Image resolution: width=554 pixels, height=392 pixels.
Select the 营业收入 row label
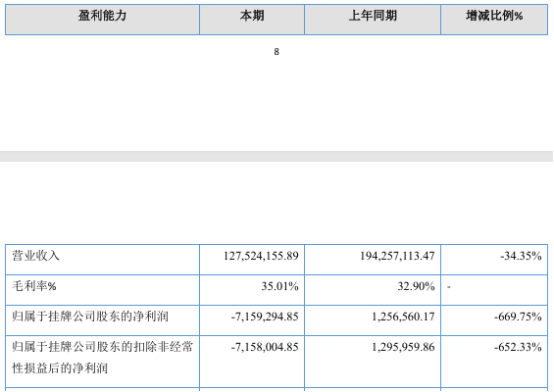(x=36, y=256)
